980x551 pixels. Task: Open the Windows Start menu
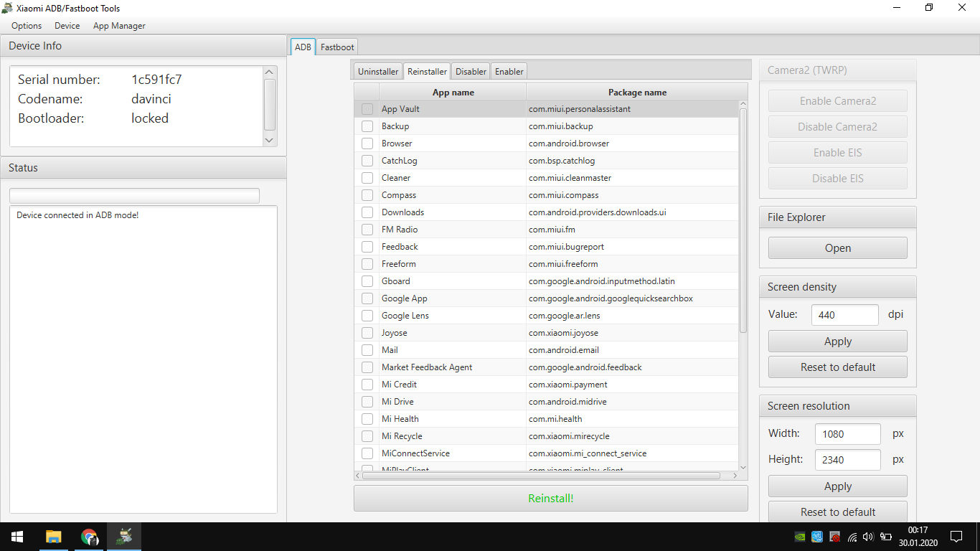tap(17, 537)
